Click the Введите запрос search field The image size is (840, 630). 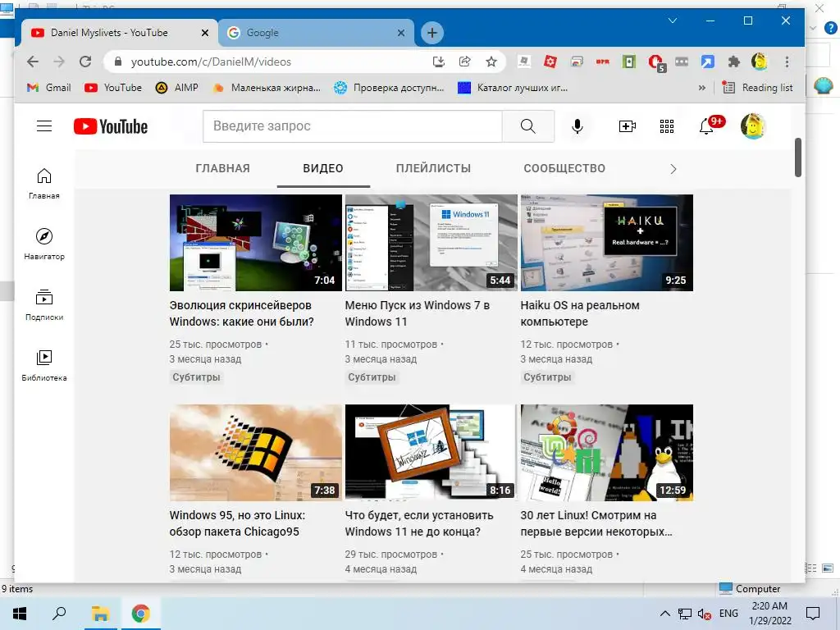pyautogui.click(x=353, y=126)
